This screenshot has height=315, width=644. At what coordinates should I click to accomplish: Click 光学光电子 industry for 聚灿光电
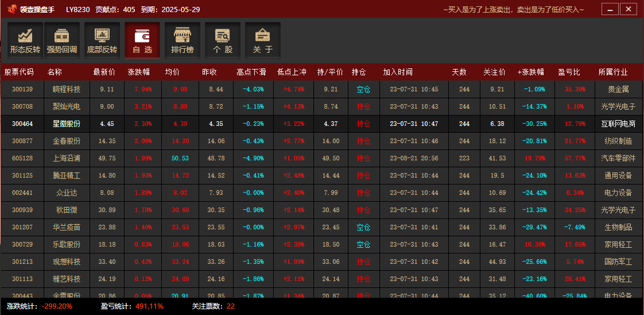point(618,107)
